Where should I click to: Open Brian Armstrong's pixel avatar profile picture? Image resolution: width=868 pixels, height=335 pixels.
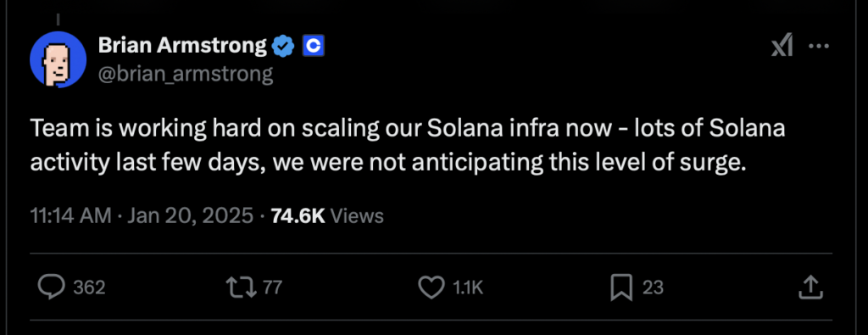tap(58, 59)
